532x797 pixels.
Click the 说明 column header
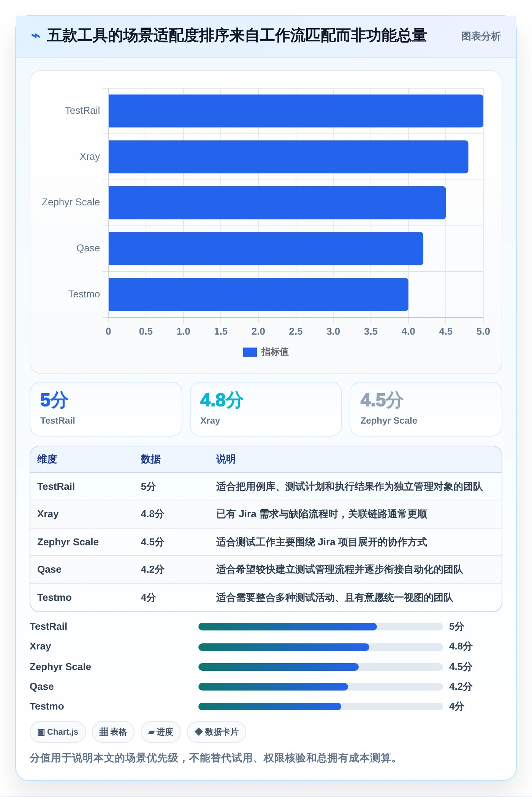click(226, 459)
